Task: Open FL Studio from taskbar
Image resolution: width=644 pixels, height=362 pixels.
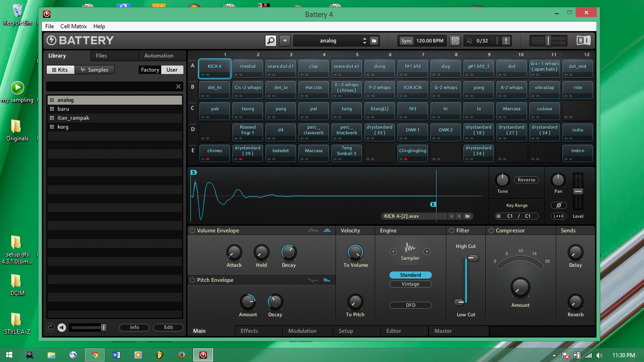Action: pos(160,355)
